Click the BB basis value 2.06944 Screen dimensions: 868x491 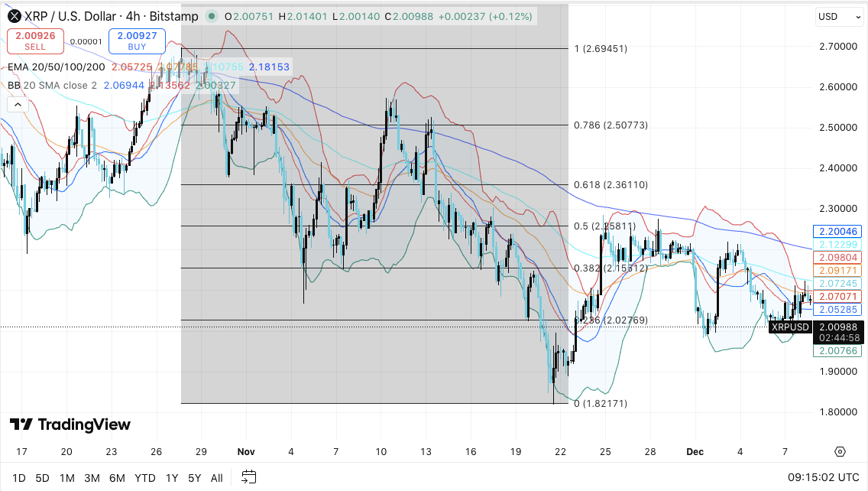(124, 86)
